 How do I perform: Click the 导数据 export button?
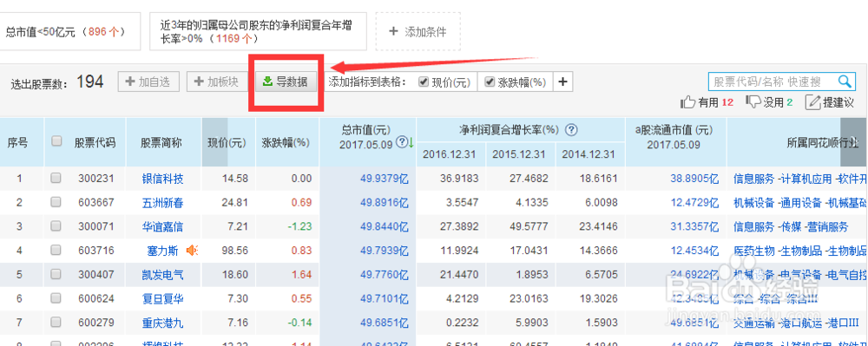click(x=285, y=82)
